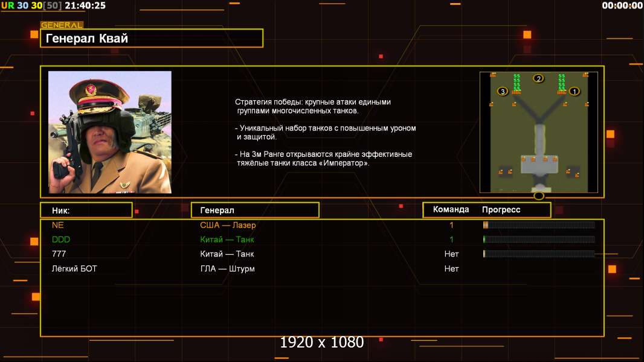Click start position marker 3 on minimap
644x362 pixels.
tap(502, 91)
